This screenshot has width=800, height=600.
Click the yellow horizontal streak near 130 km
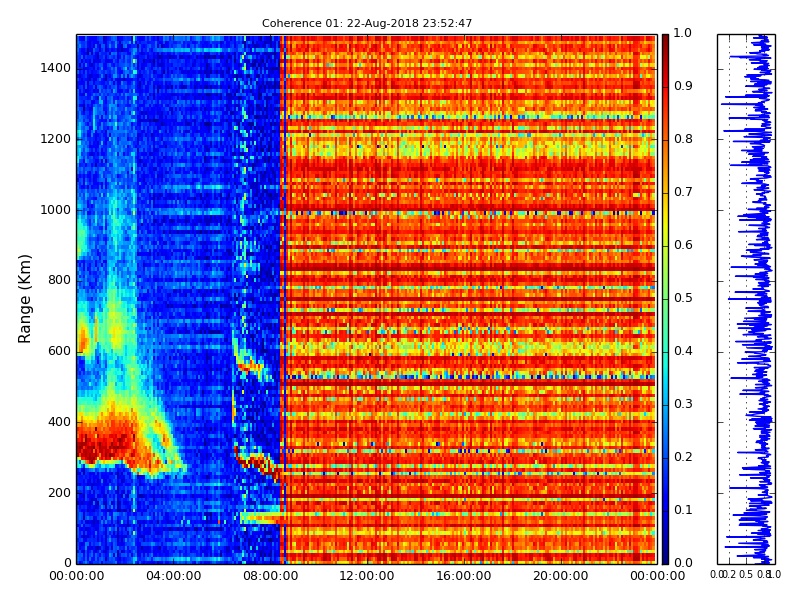click(260, 517)
